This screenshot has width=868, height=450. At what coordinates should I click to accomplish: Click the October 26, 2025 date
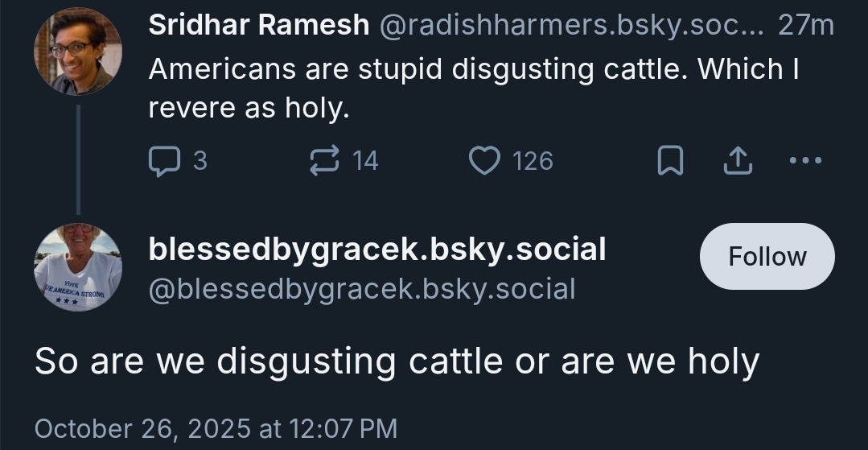point(216,427)
